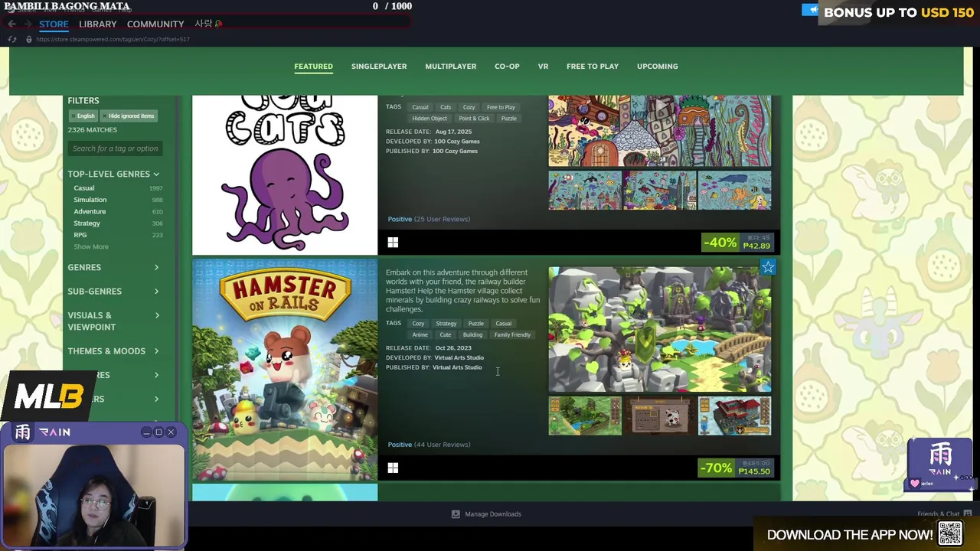Expand Themes & Moods section
The image size is (980, 551).
(x=113, y=351)
